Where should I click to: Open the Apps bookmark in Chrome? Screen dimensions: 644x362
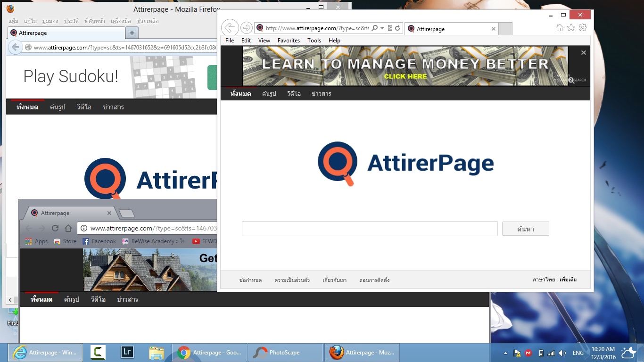pyautogui.click(x=37, y=241)
